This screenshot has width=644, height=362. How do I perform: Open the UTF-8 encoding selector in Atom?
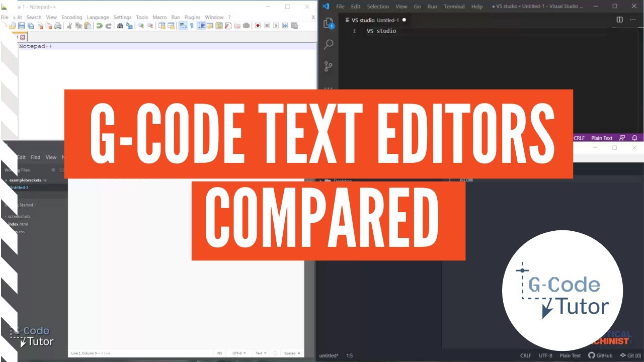point(545,355)
